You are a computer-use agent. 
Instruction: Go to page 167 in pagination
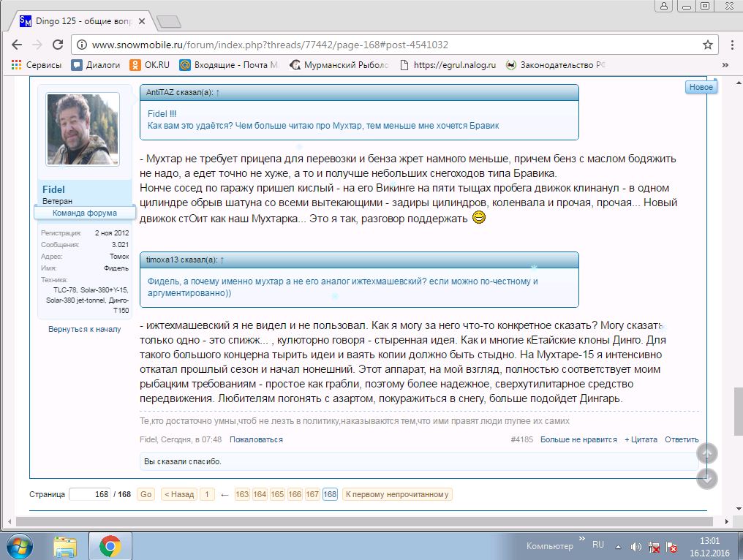click(x=312, y=494)
